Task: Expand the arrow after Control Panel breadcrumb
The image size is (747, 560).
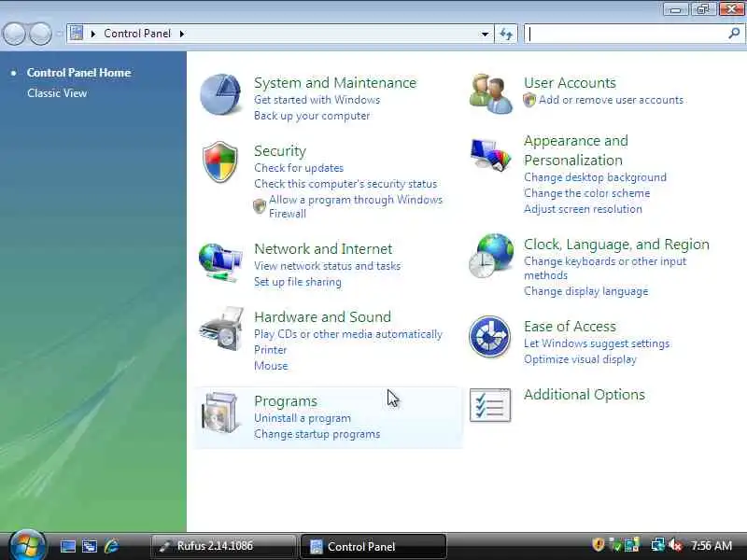Action: click(x=182, y=34)
